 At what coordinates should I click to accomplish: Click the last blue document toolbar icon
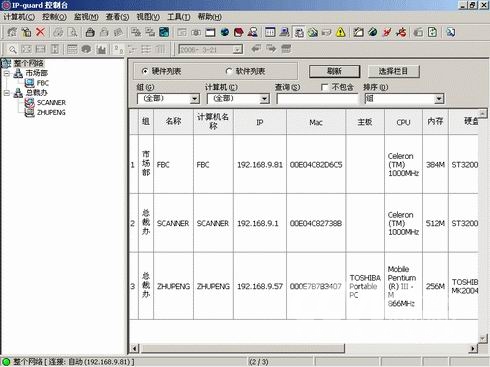coord(451,32)
